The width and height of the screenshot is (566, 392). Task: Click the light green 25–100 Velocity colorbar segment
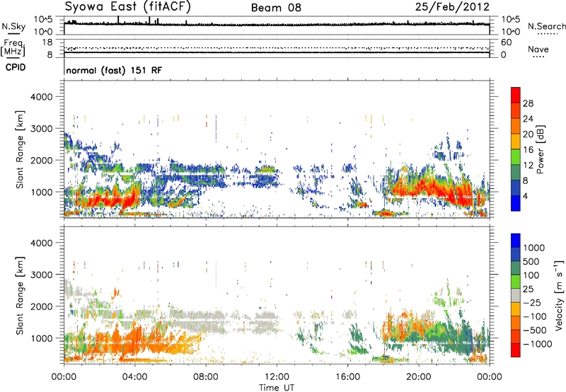point(516,282)
